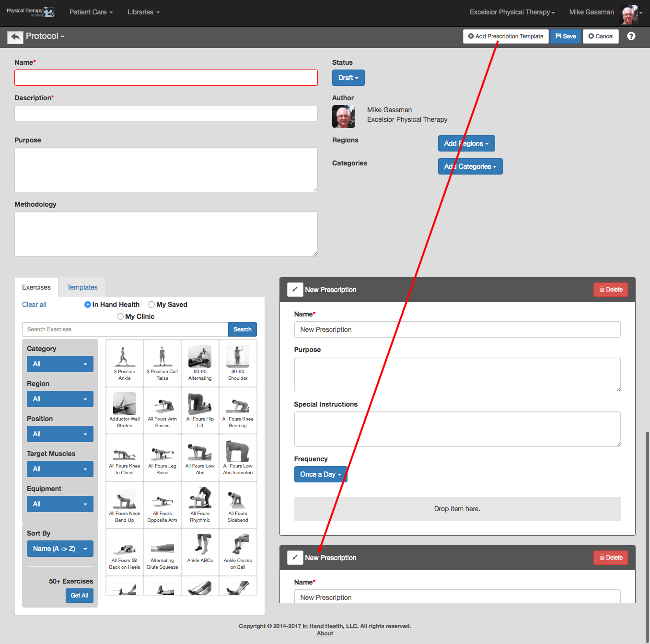Expand the Equipment filter dropdown
The width and height of the screenshot is (650, 644).
[60, 504]
